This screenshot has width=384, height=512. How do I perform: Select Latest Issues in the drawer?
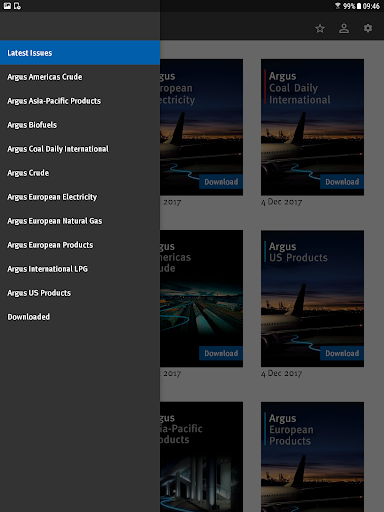tap(80, 53)
